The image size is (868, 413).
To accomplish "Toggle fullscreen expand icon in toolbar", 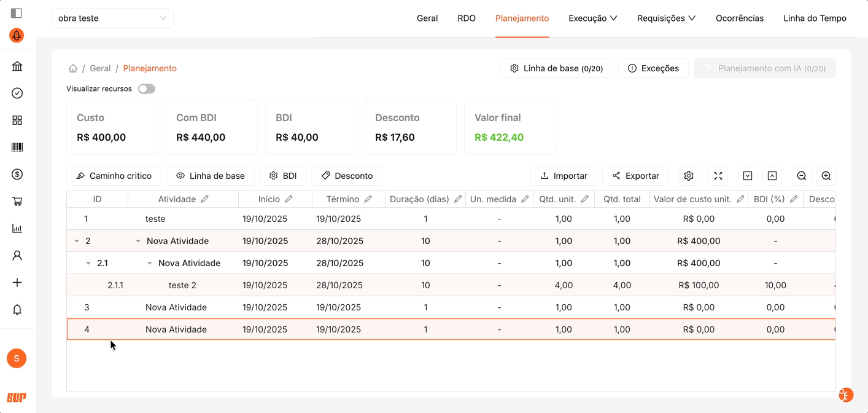I will tap(718, 176).
